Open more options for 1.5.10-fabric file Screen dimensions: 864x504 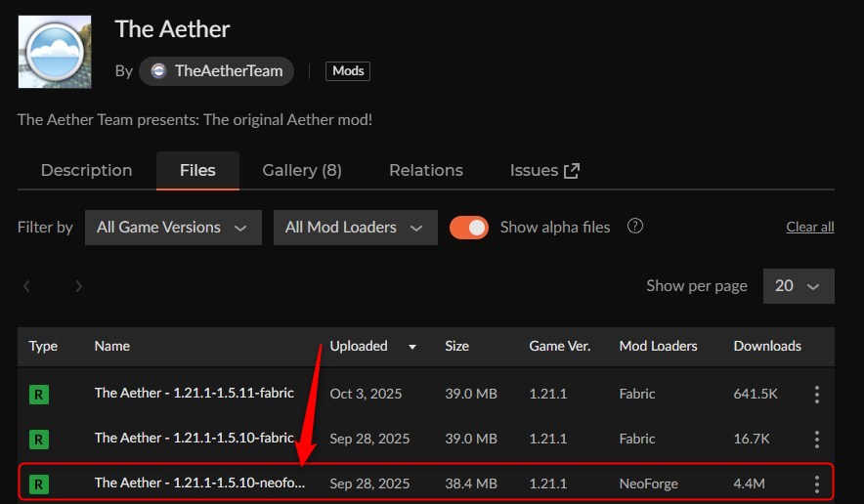click(817, 439)
